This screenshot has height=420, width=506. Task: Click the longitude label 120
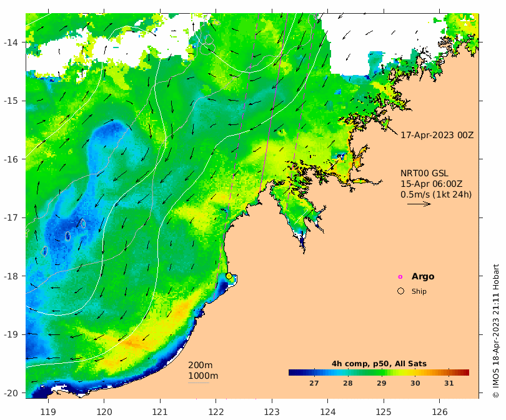[x=104, y=412]
